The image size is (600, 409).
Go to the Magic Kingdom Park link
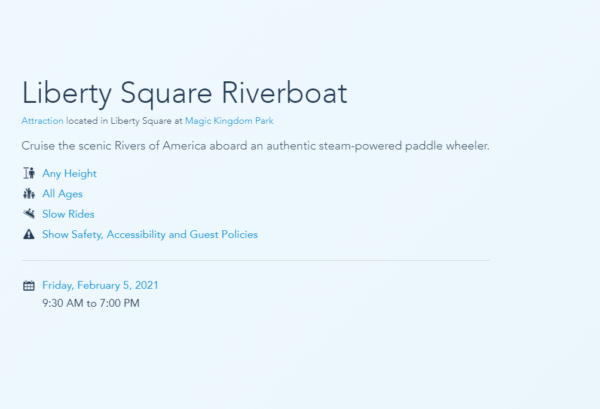(x=229, y=121)
